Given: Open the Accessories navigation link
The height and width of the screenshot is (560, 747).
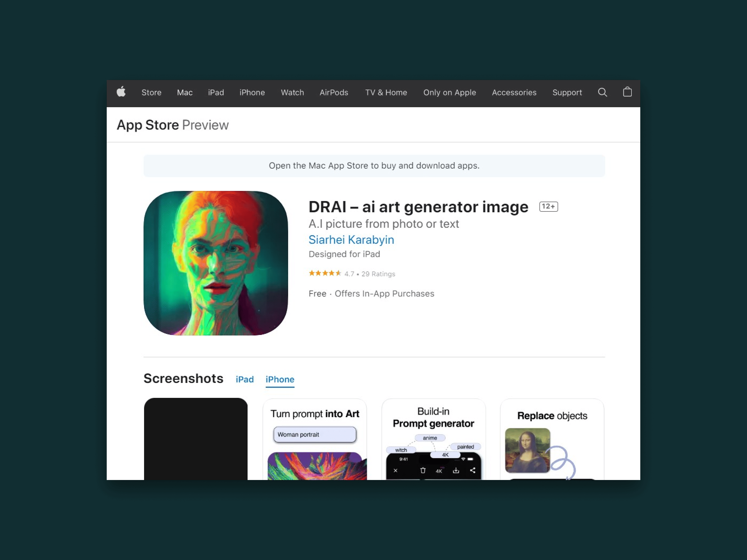Looking at the screenshot, I should tap(514, 93).
